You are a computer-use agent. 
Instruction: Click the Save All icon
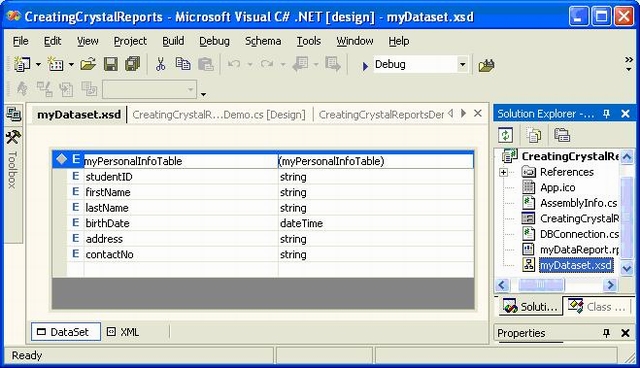tap(132, 64)
